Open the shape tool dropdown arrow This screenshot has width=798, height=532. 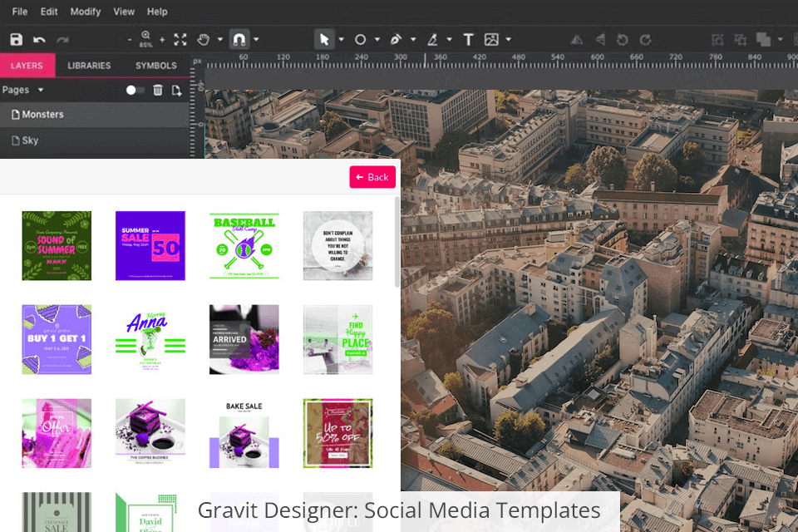click(377, 39)
